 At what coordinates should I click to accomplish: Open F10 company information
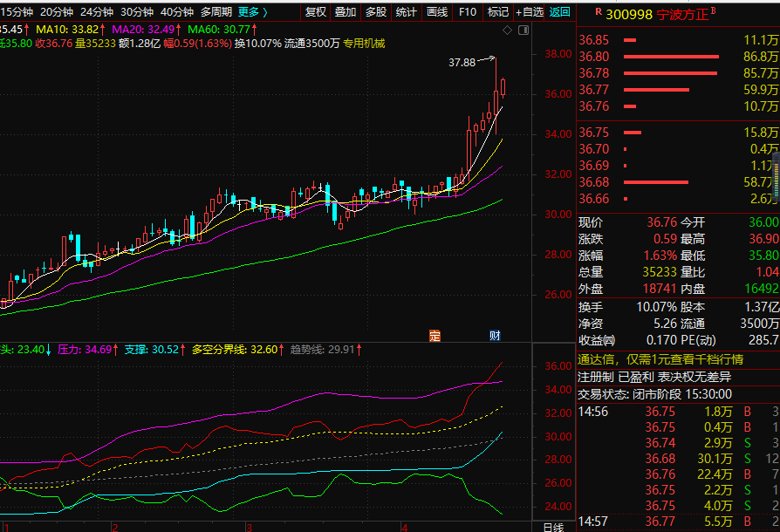pyautogui.click(x=468, y=12)
